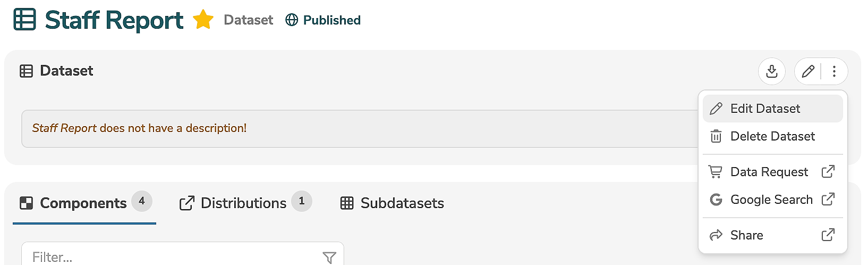This screenshot has height=265, width=868.
Task: Open Data Request from the menu
Action: point(769,172)
